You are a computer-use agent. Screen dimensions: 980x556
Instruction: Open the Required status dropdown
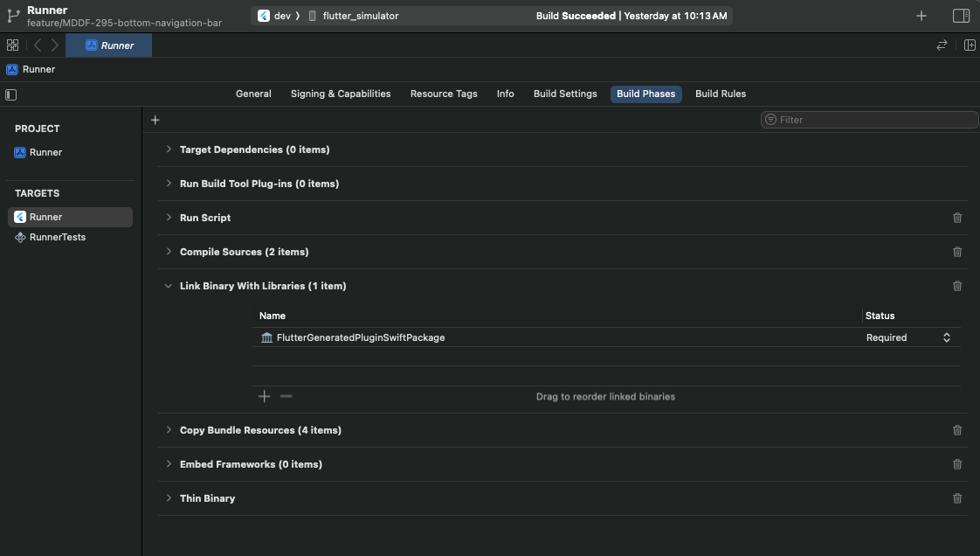pyautogui.click(x=908, y=337)
